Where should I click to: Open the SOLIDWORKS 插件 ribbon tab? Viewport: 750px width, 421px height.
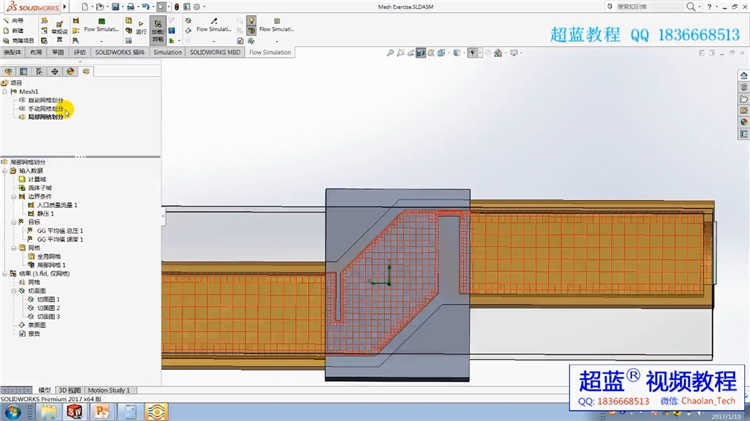click(120, 52)
